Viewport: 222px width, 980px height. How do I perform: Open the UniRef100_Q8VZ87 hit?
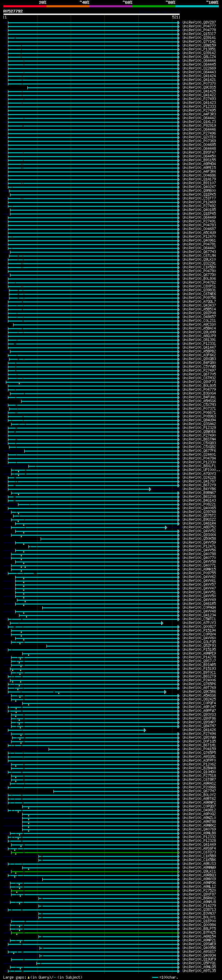coord(199,23)
